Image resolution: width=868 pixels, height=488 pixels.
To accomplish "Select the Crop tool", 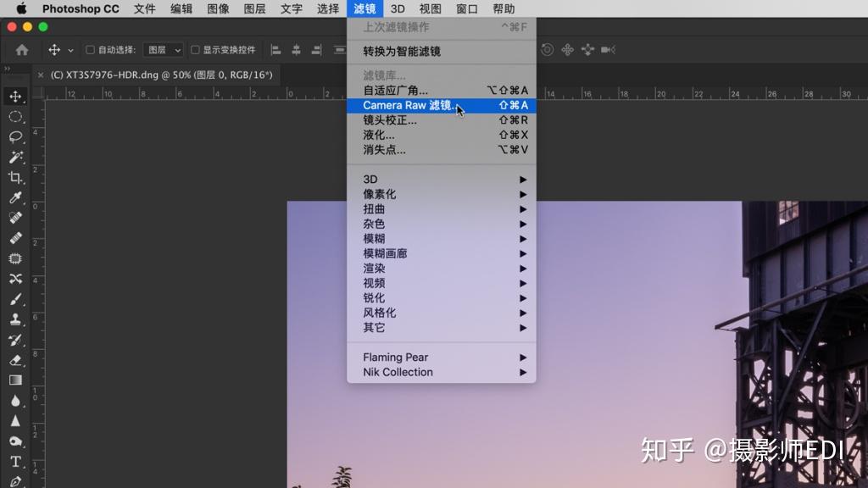I will 15,178.
